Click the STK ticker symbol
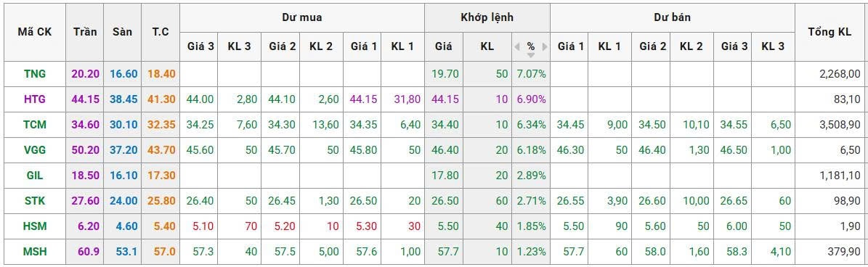Image resolution: width=868 pixels, height=267 pixels. [35, 201]
